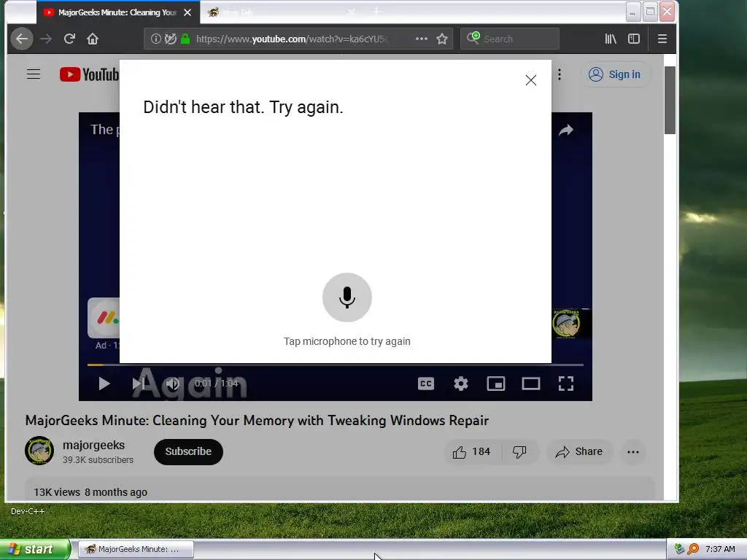
Task: Close the MajorGeeks Minute tab
Action: (187, 12)
